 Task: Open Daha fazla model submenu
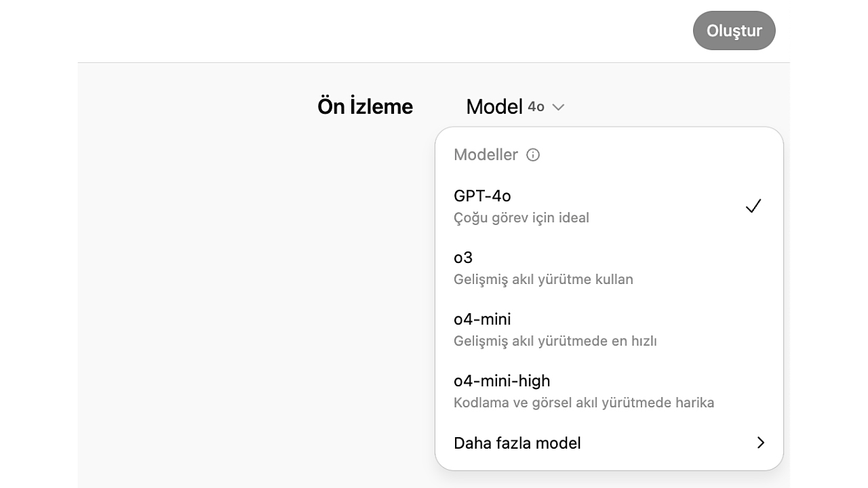pyautogui.click(x=609, y=443)
